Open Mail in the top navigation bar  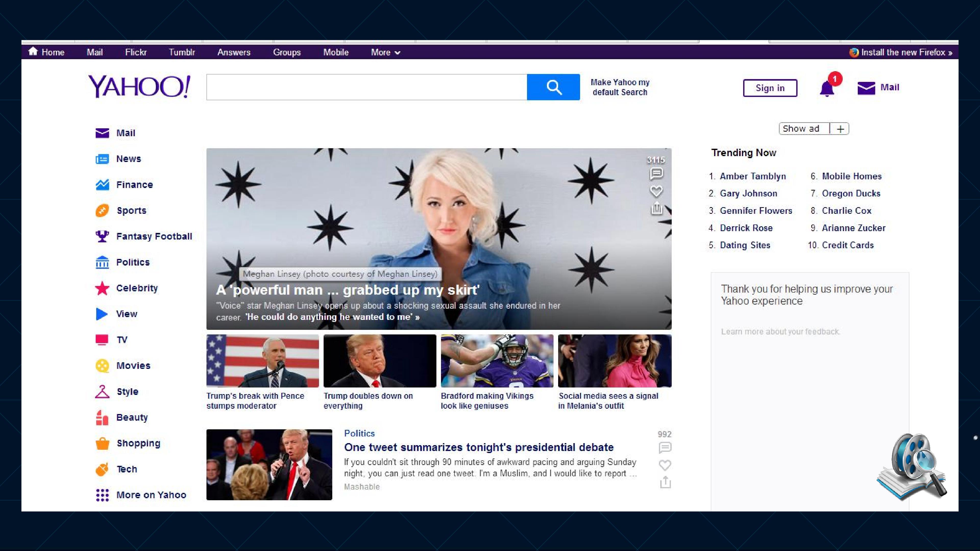pos(95,52)
